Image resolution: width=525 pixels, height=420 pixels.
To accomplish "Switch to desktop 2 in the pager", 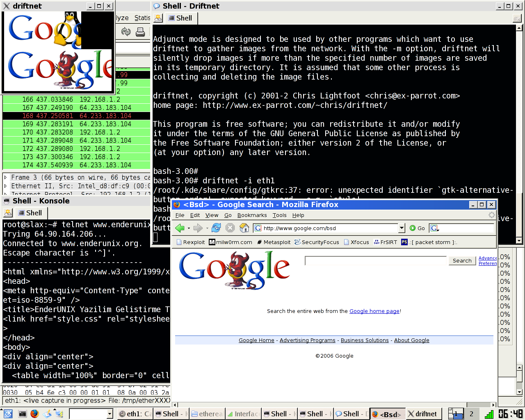I will click(472, 414).
